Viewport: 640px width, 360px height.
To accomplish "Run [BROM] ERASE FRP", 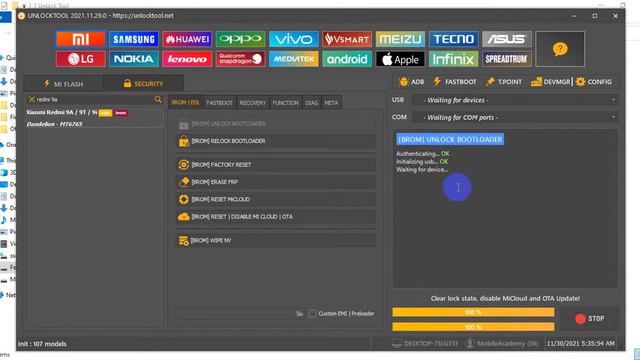I will point(276,182).
